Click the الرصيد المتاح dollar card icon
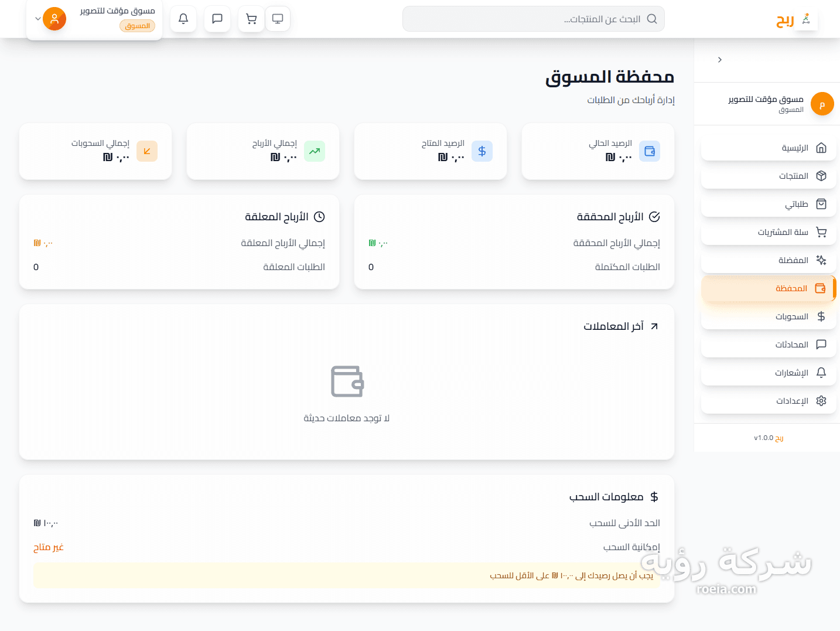Image resolution: width=840 pixels, height=631 pixels. tap(482, 151)
